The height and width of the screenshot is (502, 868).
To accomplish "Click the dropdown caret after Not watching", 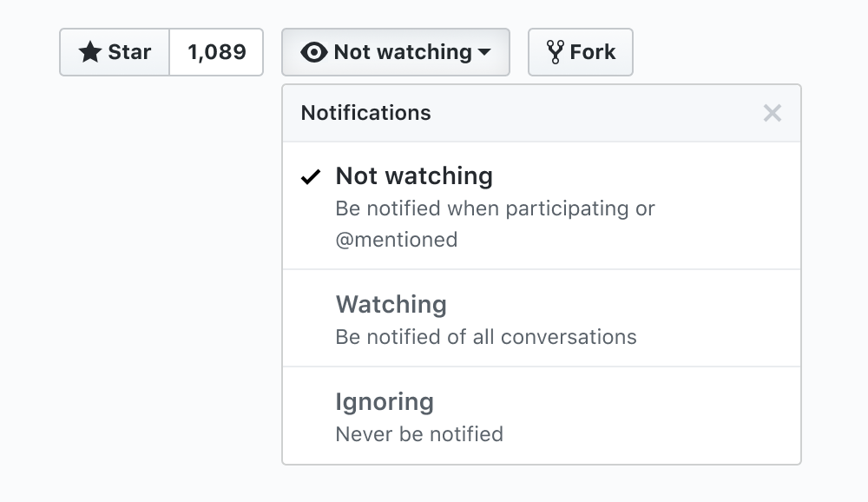I will tap(484, 52).
